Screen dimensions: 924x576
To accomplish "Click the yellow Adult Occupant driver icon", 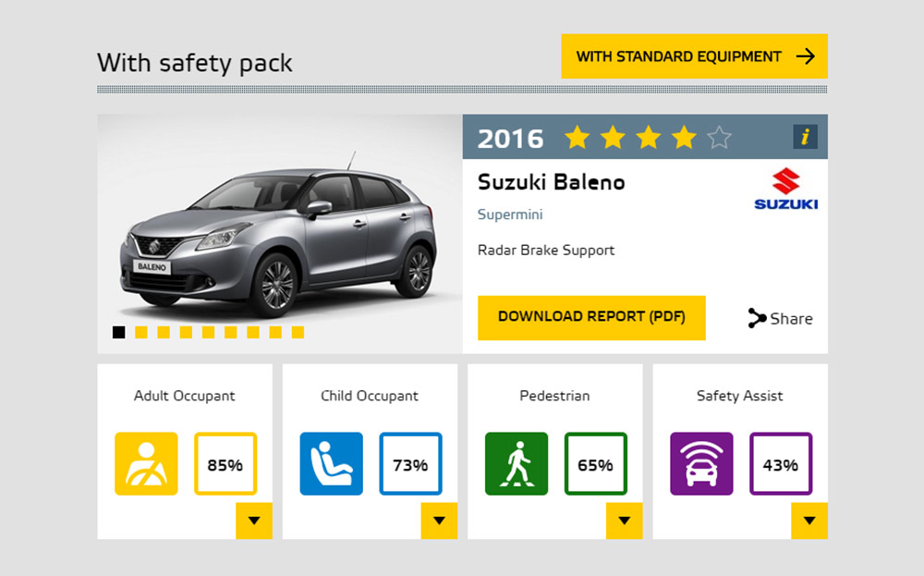I will point(146,464).
